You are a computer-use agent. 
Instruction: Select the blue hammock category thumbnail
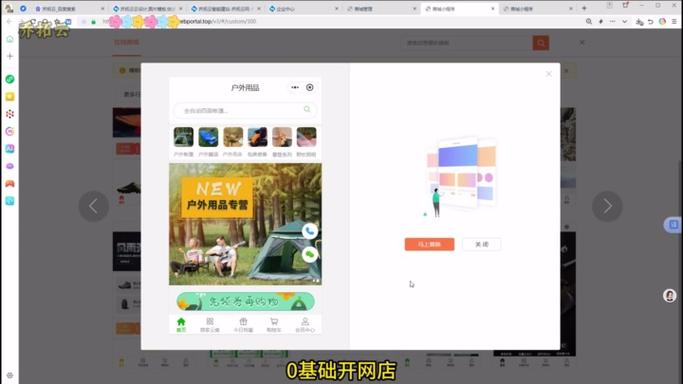coord(208,137)
